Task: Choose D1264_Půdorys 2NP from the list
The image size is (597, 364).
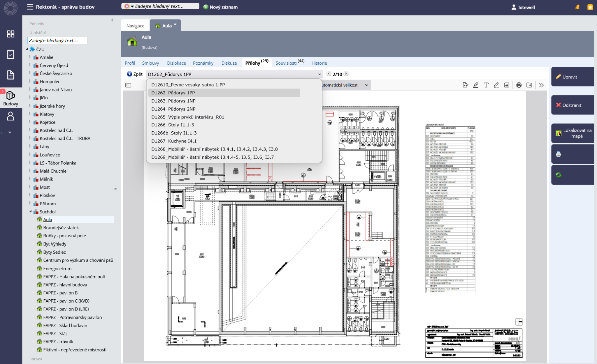Action: tap(173, 109)
